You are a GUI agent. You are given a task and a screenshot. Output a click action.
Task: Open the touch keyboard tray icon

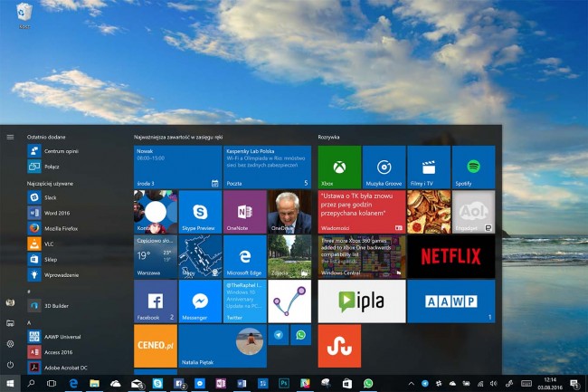tap(526, 383)
